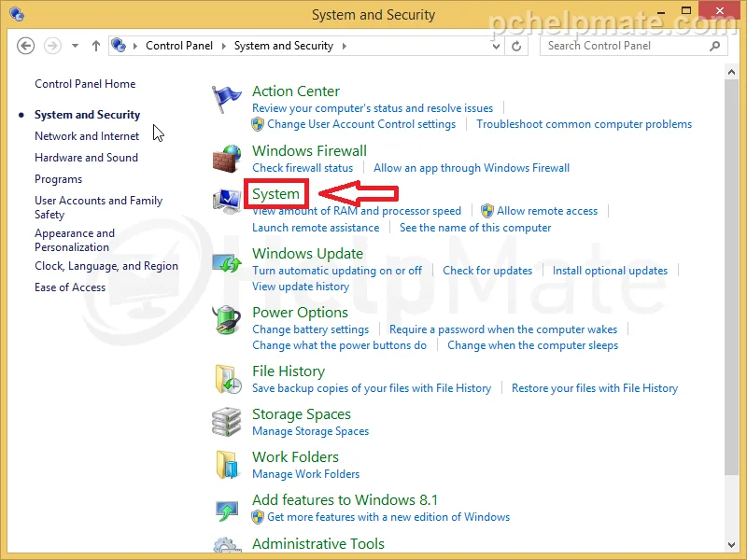Go up one level with the Up arrow

click(x=96, y=46)
